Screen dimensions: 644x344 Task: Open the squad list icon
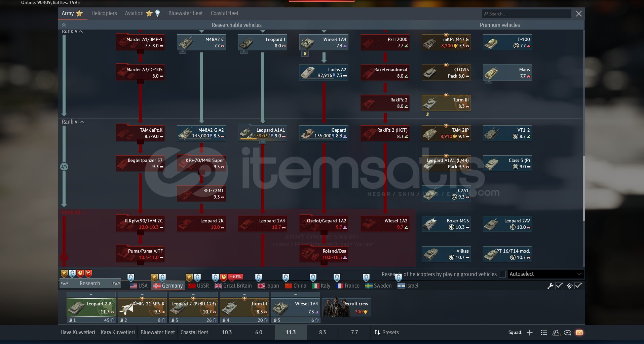coord(544,333)
